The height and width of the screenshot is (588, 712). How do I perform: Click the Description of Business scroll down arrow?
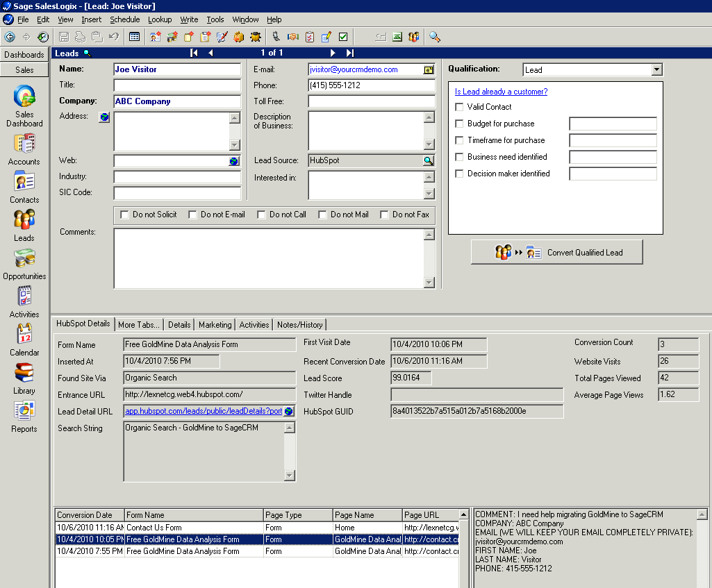pos(429,144)
